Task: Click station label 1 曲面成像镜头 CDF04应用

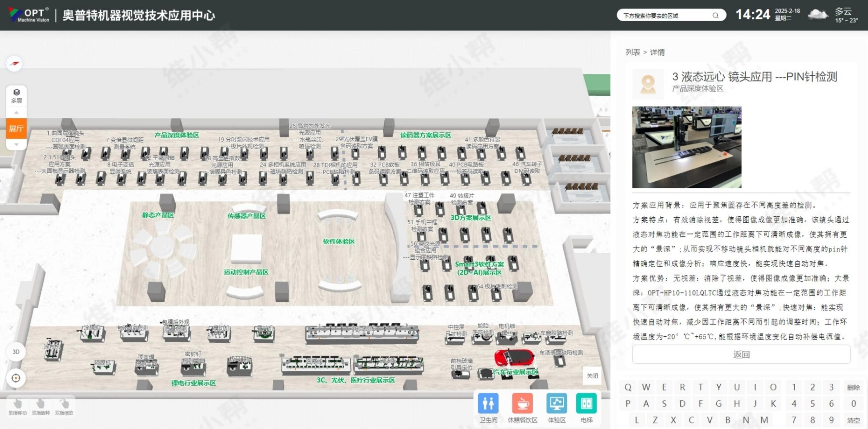Action: 65,140
